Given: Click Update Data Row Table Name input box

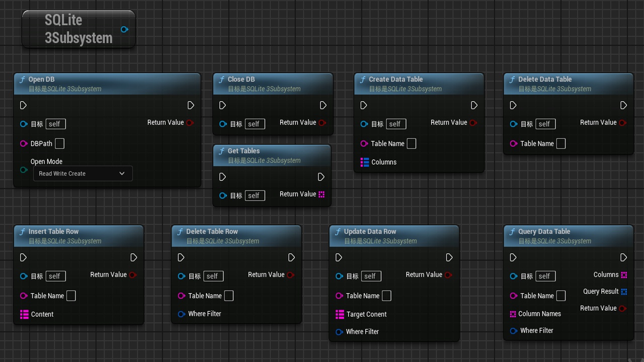Looking at the screenshot, I should [x=386, y=296].
